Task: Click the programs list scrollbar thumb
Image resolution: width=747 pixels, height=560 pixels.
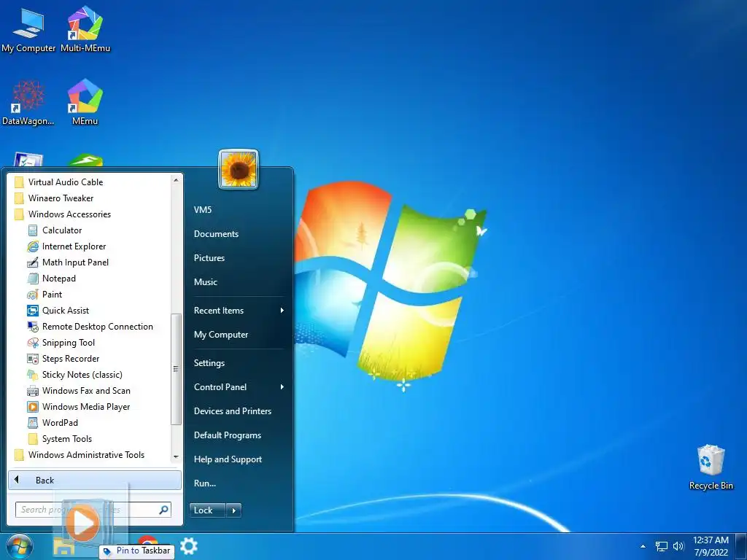Action: (x=176, y=369)
